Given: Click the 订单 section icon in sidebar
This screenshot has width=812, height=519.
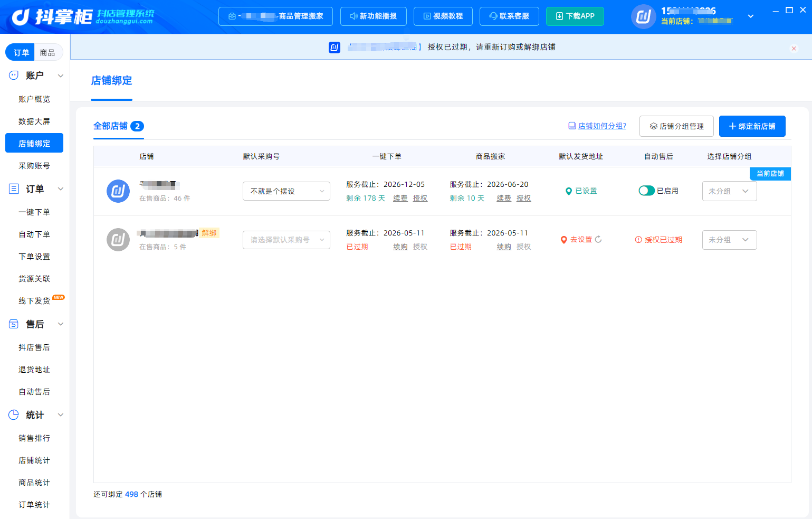Looking at the screenshot, I should (14, 189).
